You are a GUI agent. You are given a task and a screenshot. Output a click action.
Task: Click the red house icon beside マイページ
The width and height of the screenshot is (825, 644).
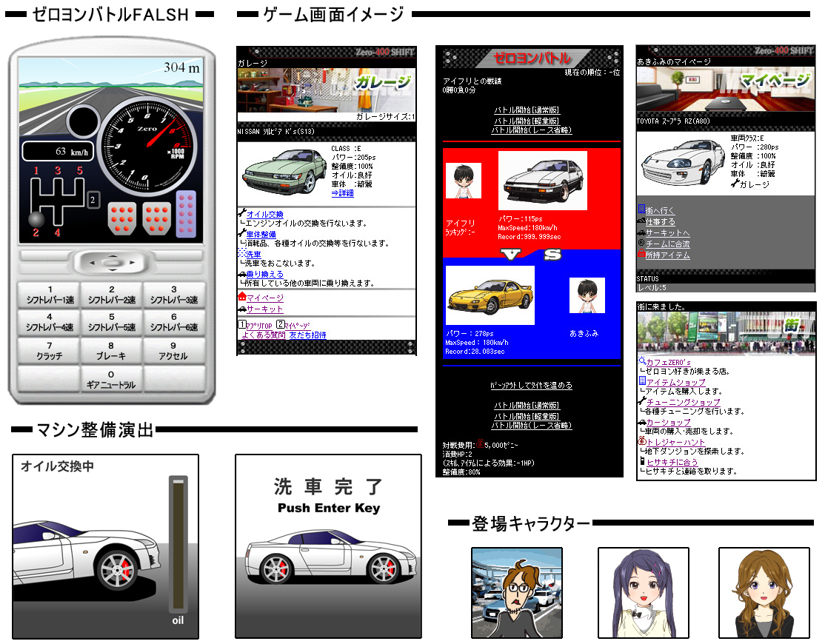point(241,297)
